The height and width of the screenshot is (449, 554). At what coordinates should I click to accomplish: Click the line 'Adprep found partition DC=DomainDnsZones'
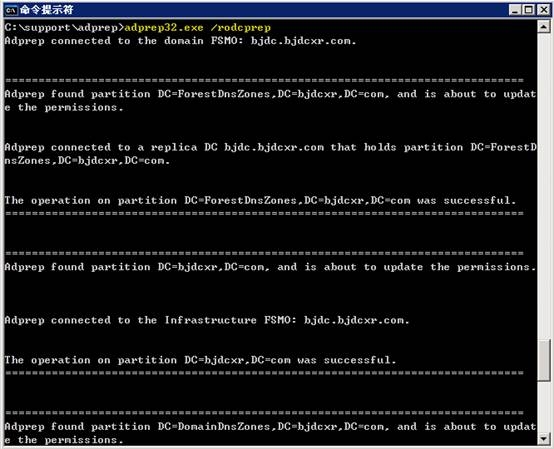(270, 433)
